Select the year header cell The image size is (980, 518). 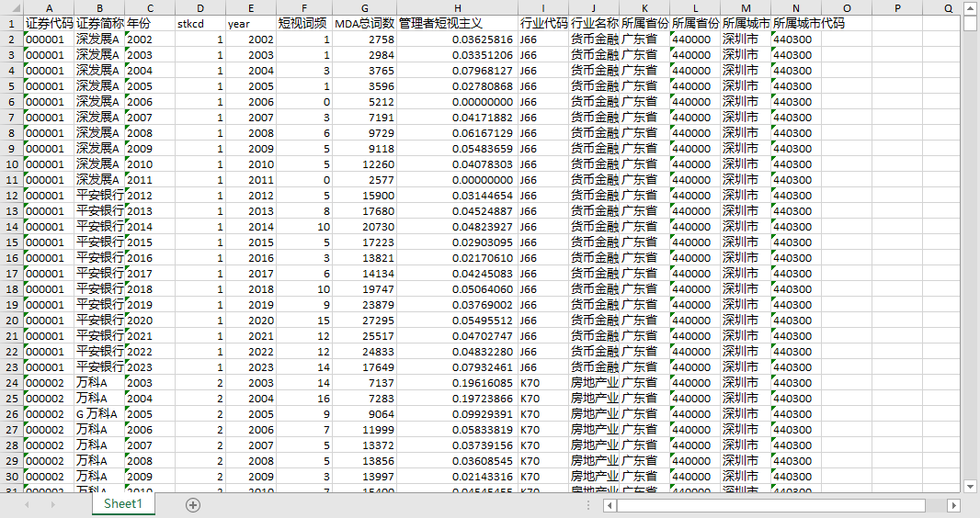pyautogui.click(x=251, y=24)
